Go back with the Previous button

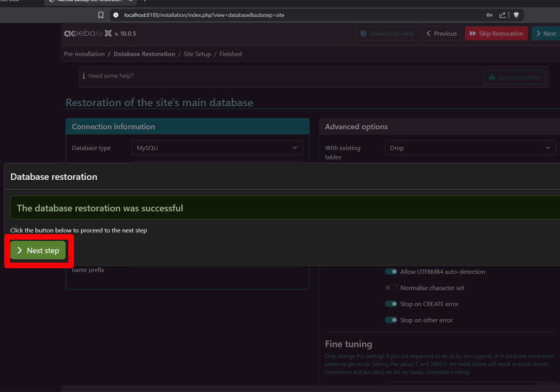(441, 34)
